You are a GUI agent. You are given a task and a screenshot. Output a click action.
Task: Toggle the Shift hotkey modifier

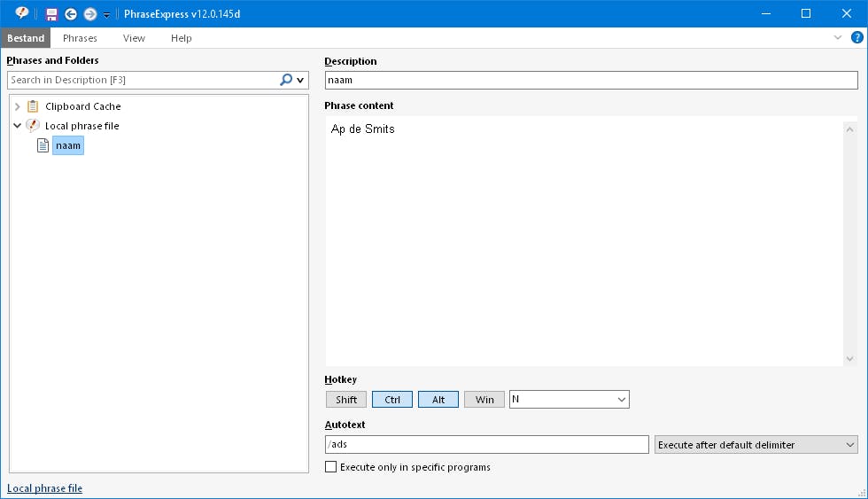[x=346, y=400]
